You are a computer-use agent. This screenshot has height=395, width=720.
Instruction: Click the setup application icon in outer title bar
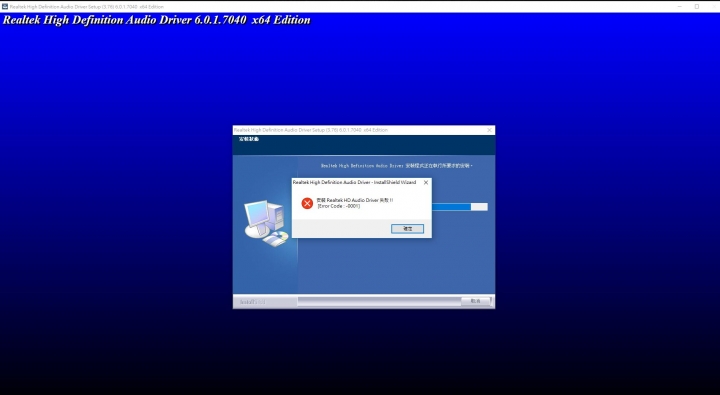point(5,6)
